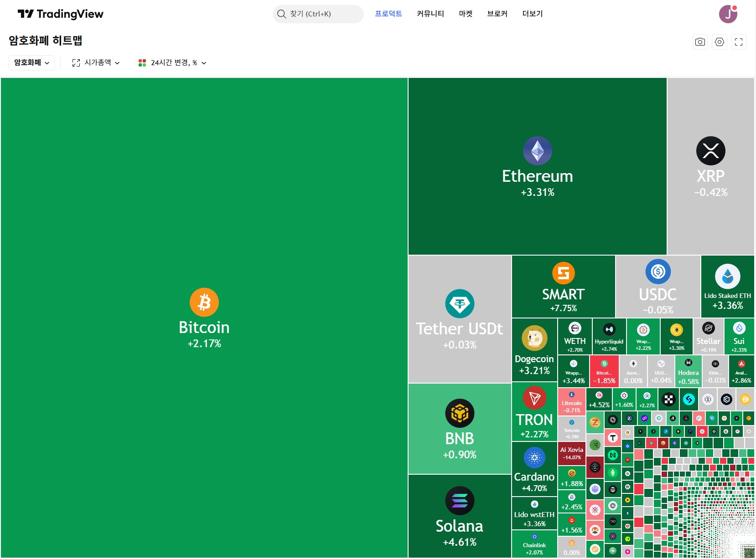Click the TRON logo icon
The height and width of the screenshot is (559, 756).
click(534, 399)
